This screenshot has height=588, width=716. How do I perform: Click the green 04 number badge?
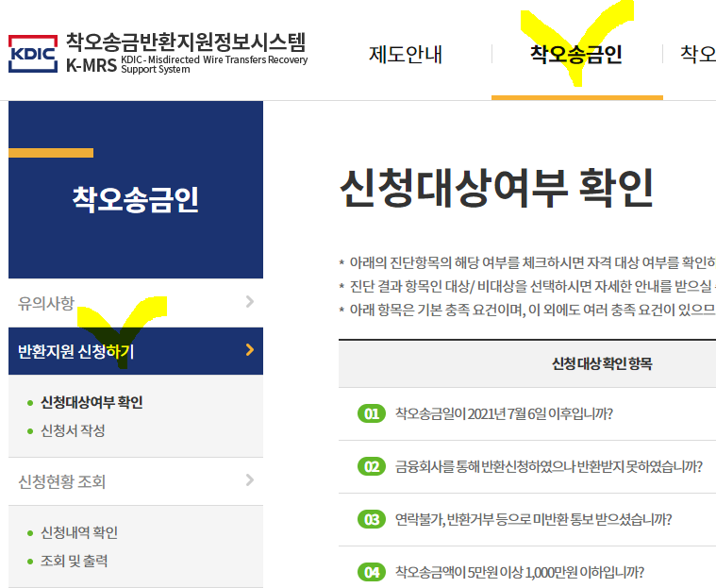(x=372, y=572)
